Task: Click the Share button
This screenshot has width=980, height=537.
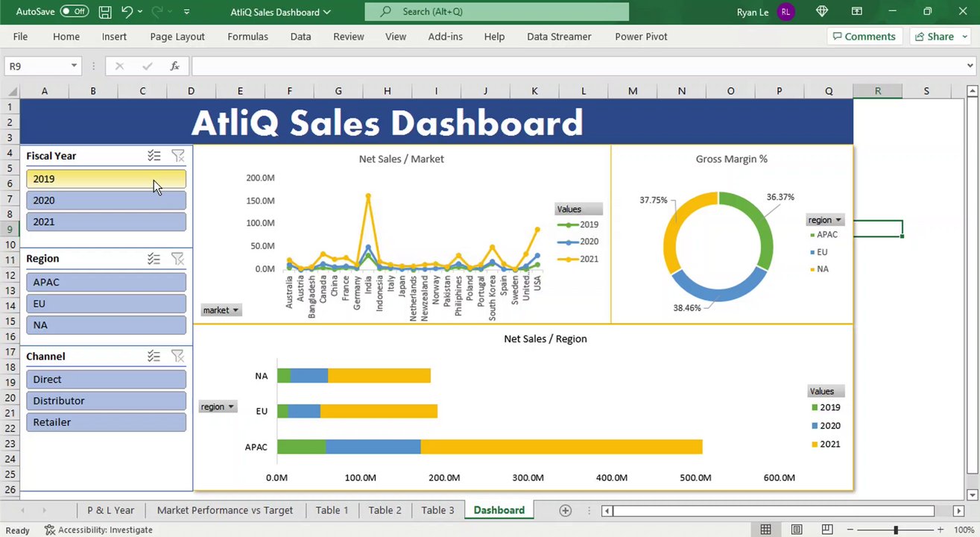Action: 940,37
